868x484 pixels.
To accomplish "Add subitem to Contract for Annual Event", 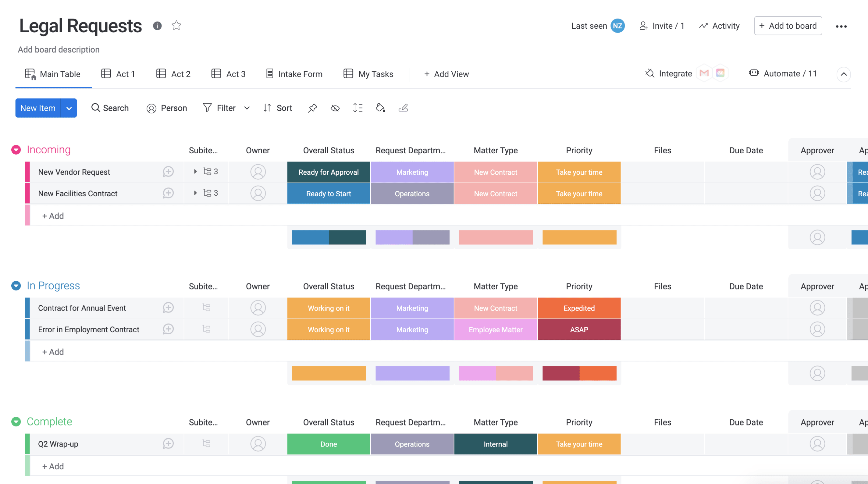I will coord(206,308).
